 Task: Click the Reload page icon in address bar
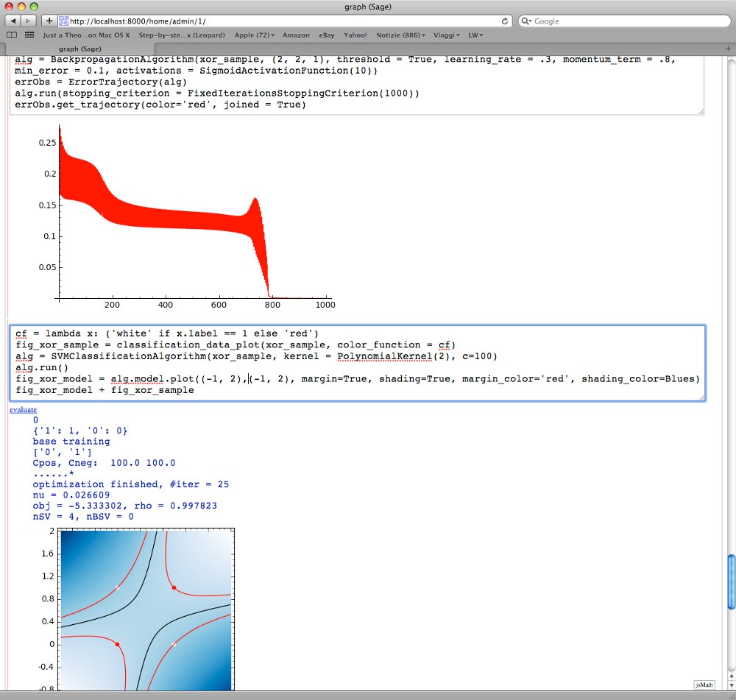pyautogui.click(x=505, y=21)
